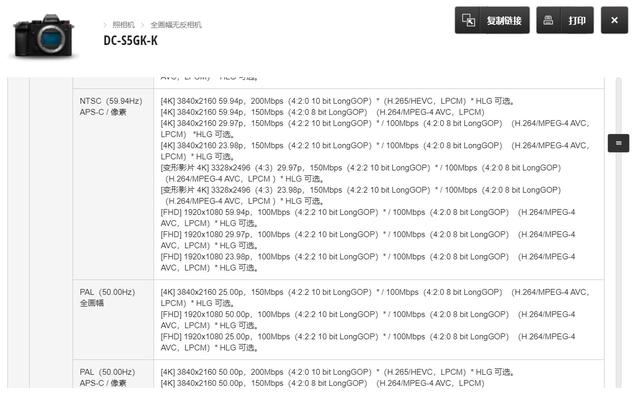640x397 pixels.
Task: Click the DC-S5GK-K model title
Action: click(x=130, y=40)
